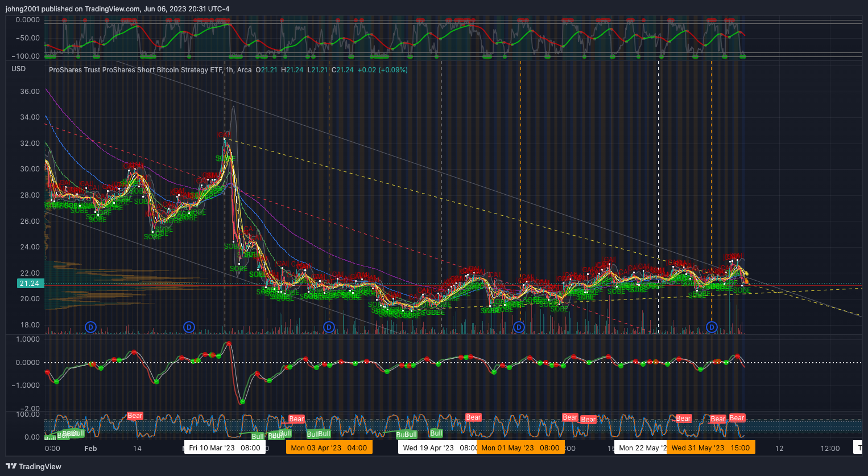
Task: Click the 36.00 price axis label
Action: pos(30,91)
